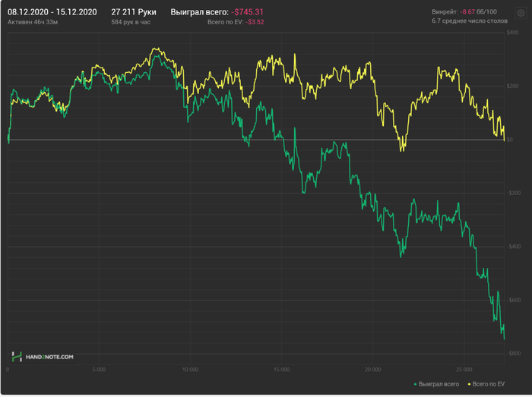Select the date range 08.12.2020 - 15.12.2020
This screenshot has height=397, width=532.
[x=52, y=12]
